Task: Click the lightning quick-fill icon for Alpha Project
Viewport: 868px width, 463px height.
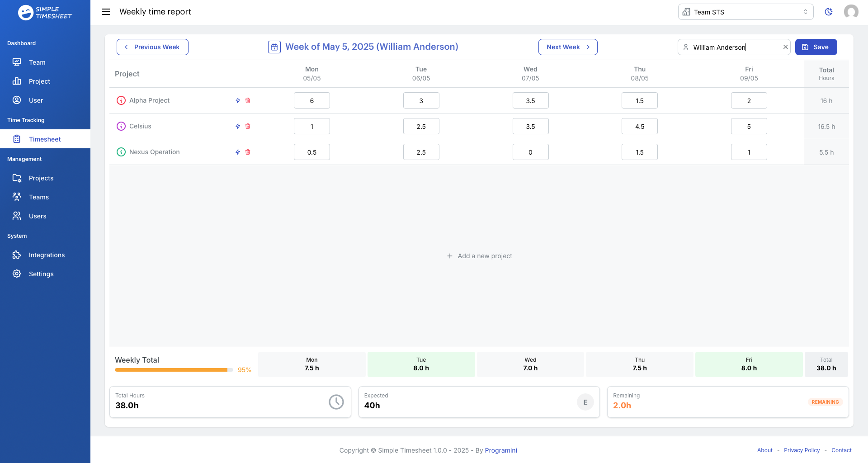Action: [237, 100]
